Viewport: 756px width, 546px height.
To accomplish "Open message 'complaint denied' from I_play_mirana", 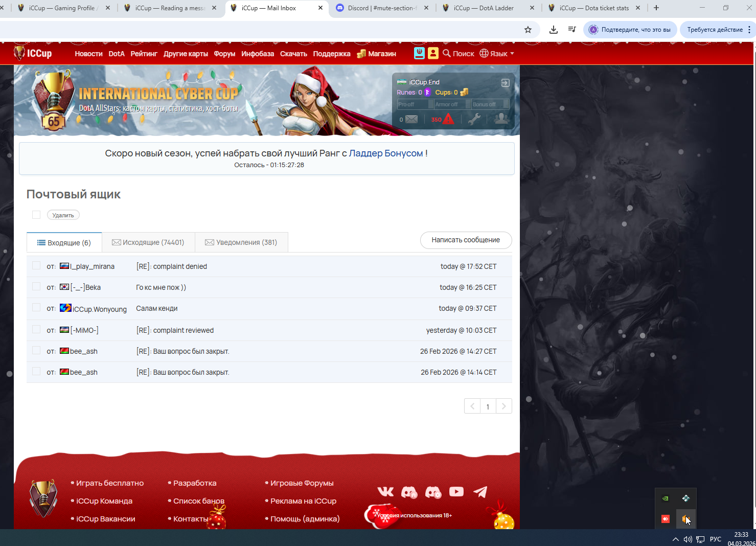I will [x=172, y=266].
